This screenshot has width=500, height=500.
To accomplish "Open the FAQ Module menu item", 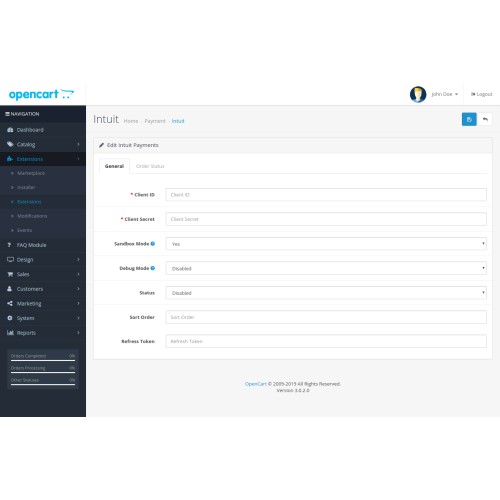I will [x=43, y=245].
